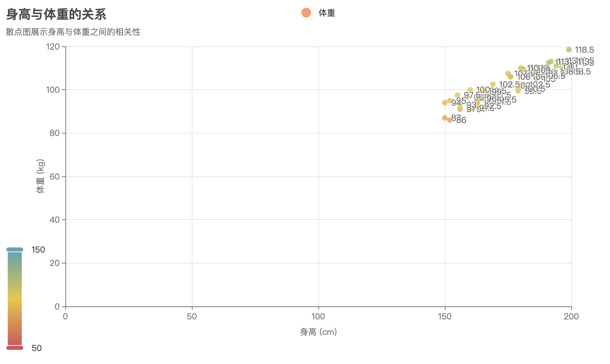
Task: Click the 150 label beside the color scale
Action: [38, 250]
